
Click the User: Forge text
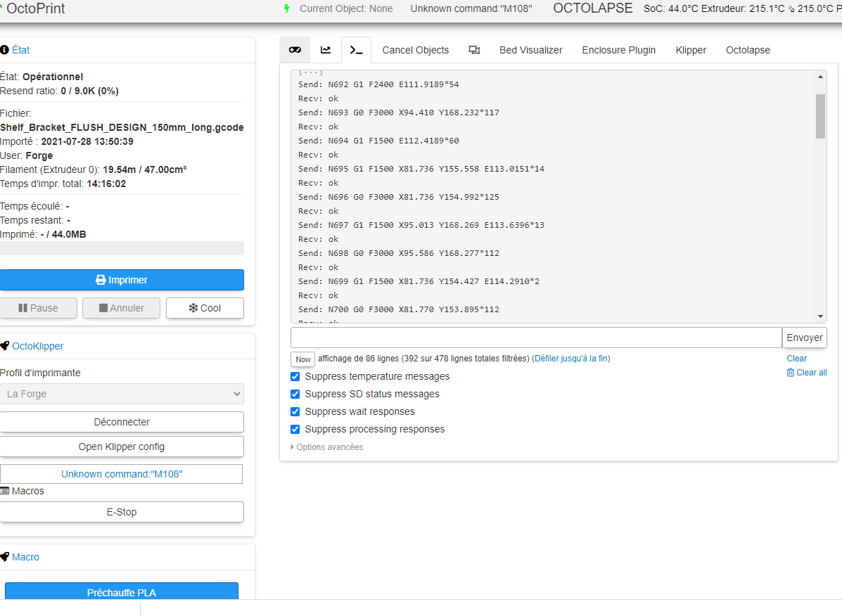pyautogui.click(x=26, y=155)
